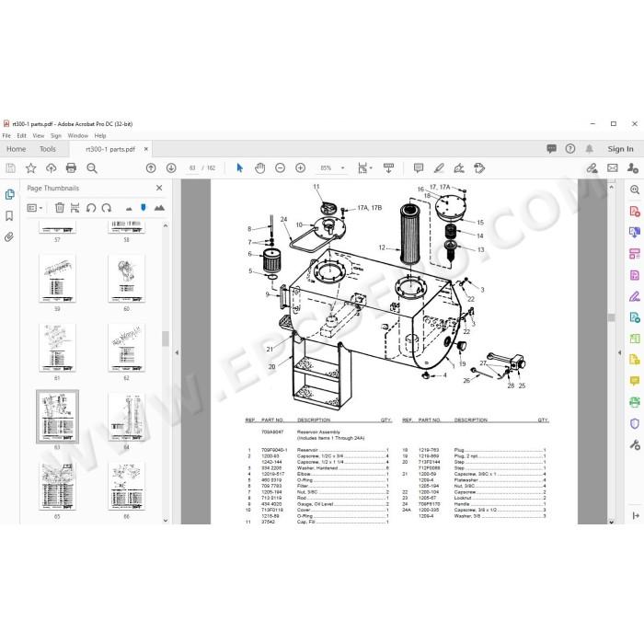The image size is (644, 644).
Task: Open Attachments paperclip pane icon
Action: click(9, 237)
